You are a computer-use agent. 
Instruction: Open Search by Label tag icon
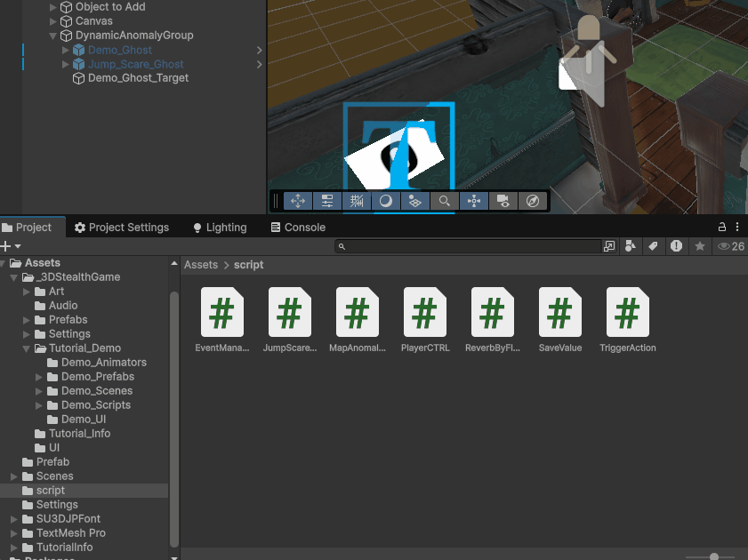653,246
